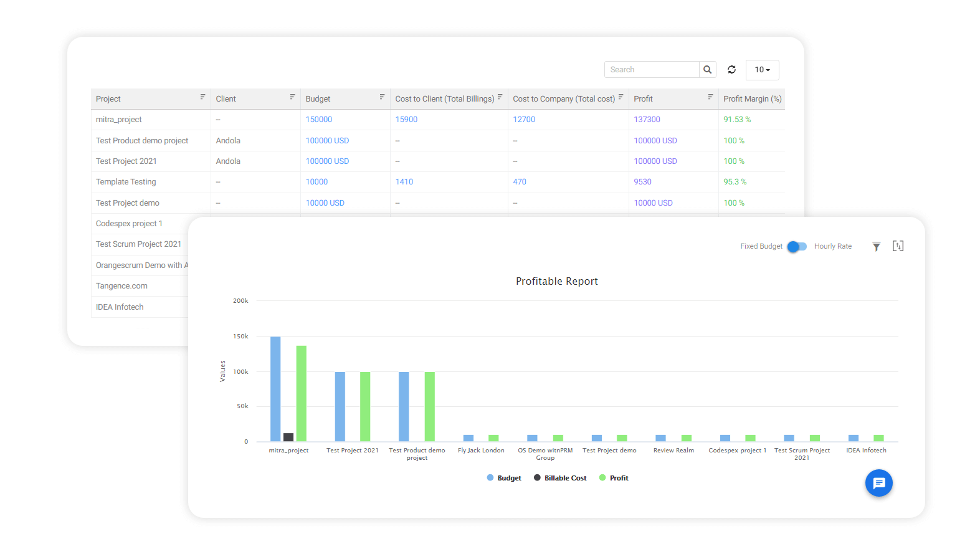Viewport: 980px width, 554px height.
Task: Toggle Budget series in chart legend
Action: click(x=504, y=478)
